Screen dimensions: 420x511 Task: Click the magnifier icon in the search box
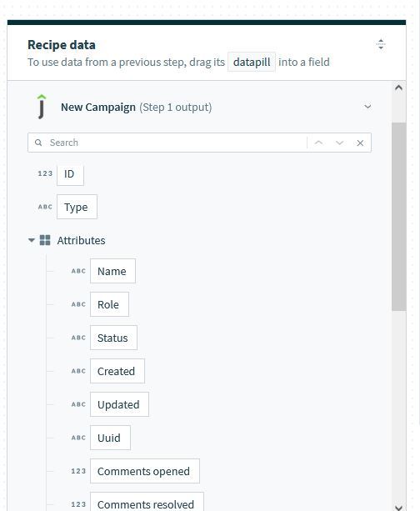(38, 143)
